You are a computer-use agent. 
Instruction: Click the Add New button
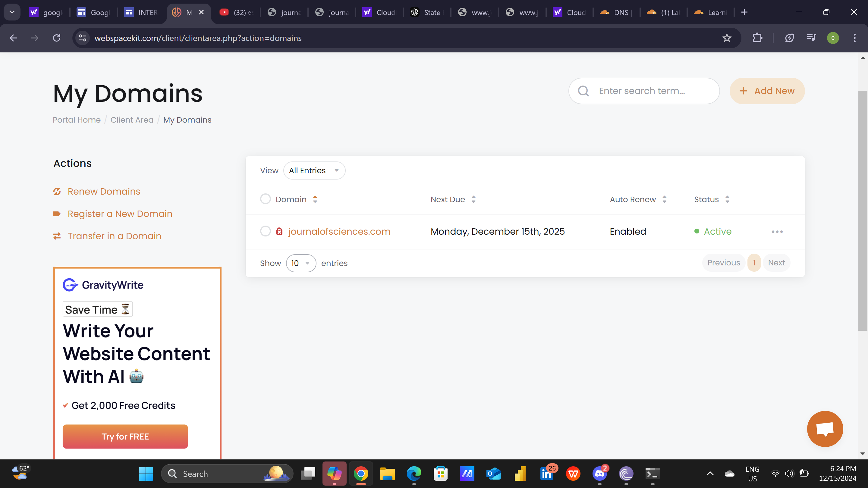[x=767, y=91]
